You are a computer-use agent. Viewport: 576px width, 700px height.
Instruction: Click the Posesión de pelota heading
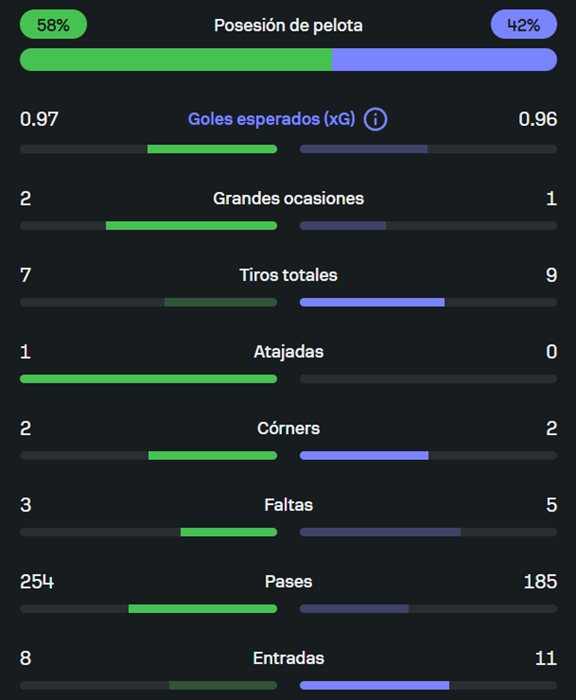coord(288,25)
